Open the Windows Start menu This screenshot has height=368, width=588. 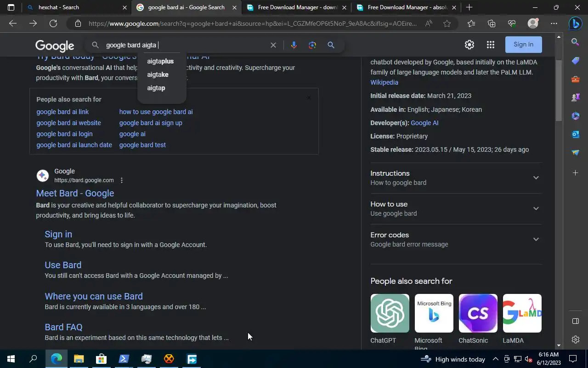pyautogui.click(x=11, y=359)
